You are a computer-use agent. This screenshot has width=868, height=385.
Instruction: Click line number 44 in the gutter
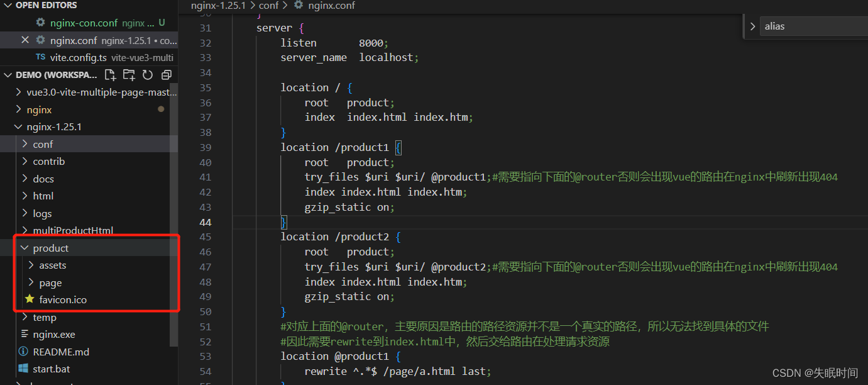tap(205, 222)
